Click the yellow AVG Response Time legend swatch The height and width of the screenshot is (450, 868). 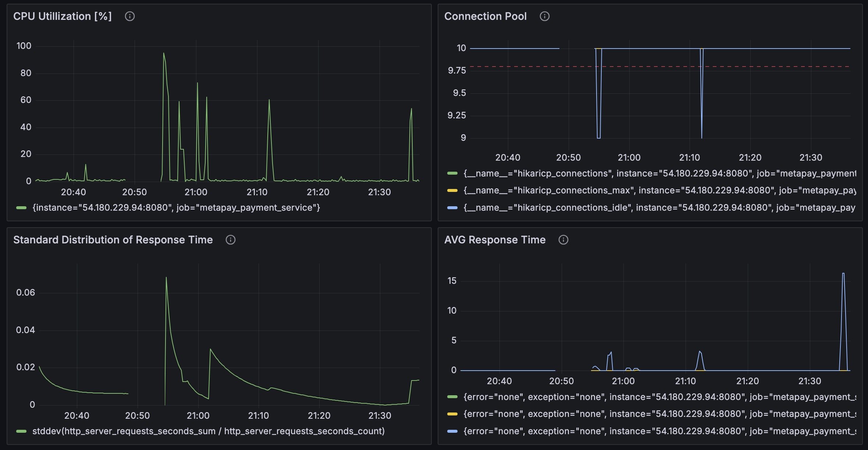click(x=452, y=414)
